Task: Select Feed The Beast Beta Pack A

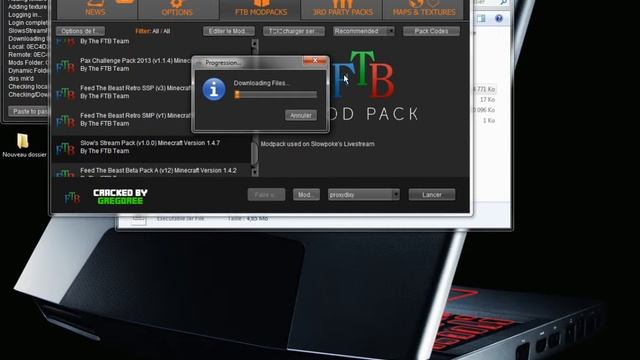Action: 152,171
